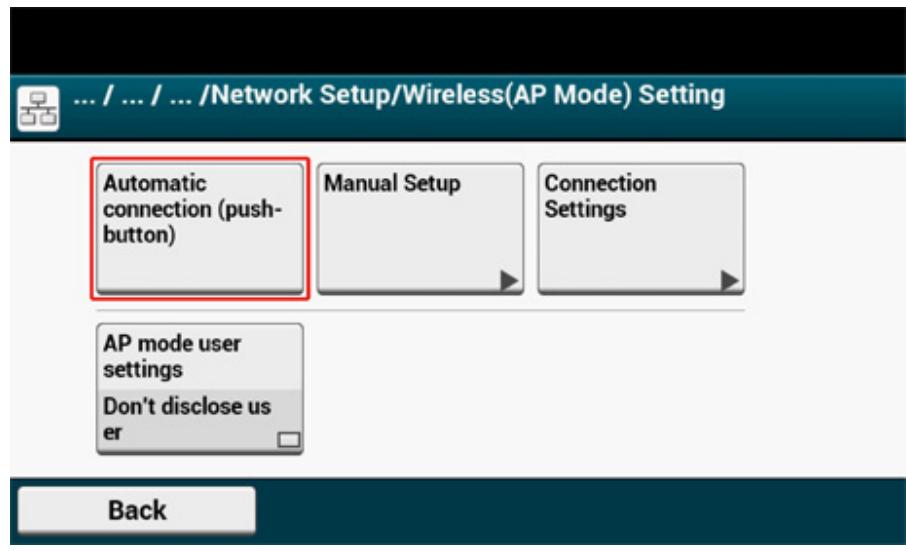906x551 pixels.
Task: Click the network icon in header
Action: coord(38,109)
